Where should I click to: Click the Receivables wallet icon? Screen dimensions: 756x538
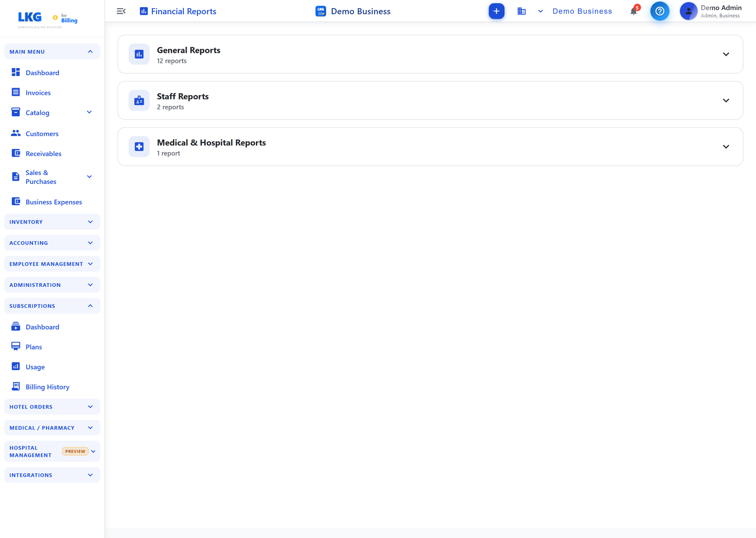tap(16, 153)
